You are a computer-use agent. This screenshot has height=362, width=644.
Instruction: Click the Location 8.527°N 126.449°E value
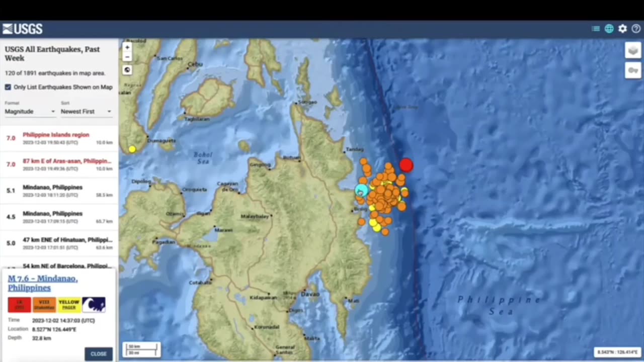pos(54,329)
